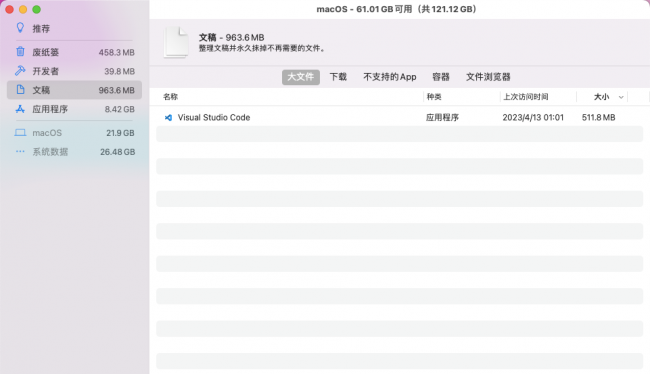Screen dimensions: 650x374
Task: Select 推荐 in the sidebar
Action: pos(41,29)
